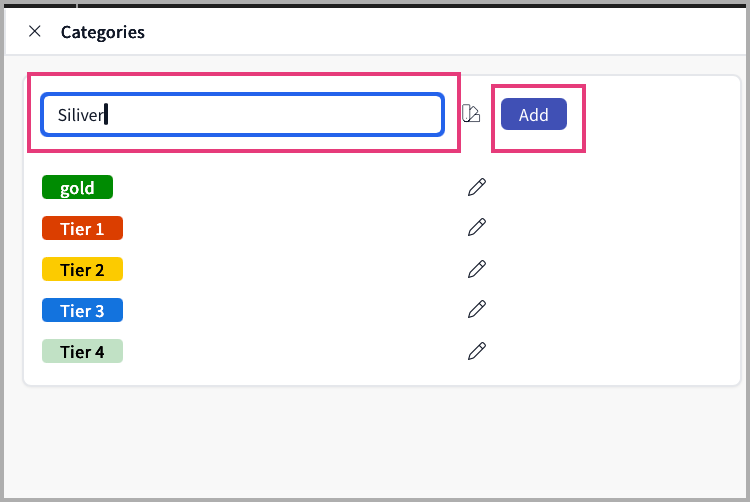
Task: Click the Add button
Action: (533, 114)
